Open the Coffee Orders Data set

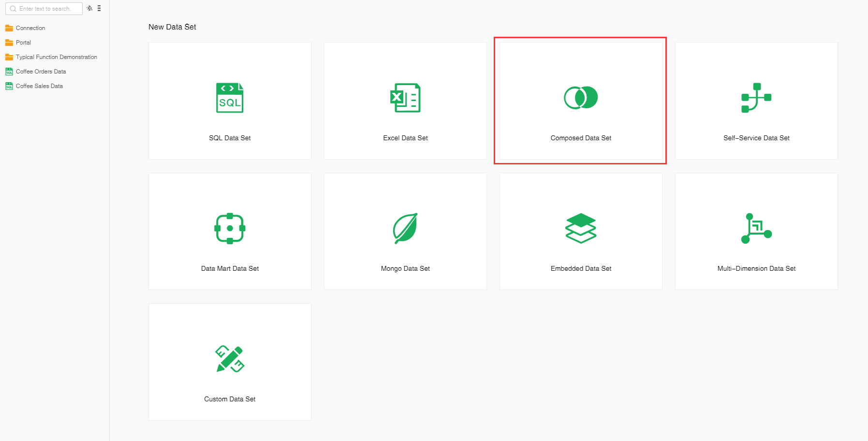41,72
